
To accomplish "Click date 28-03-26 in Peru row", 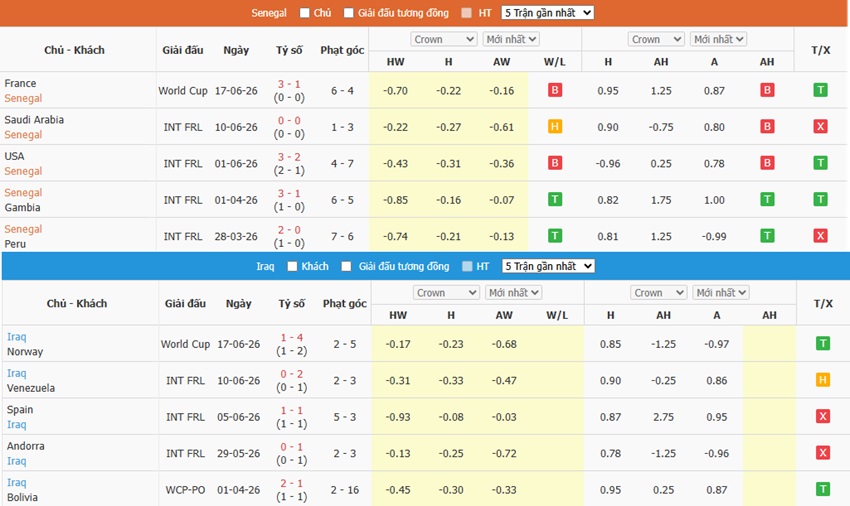I will (236, 236).
